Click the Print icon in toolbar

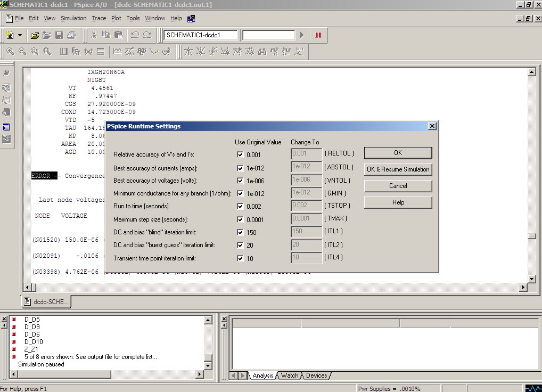pos(71,35)
